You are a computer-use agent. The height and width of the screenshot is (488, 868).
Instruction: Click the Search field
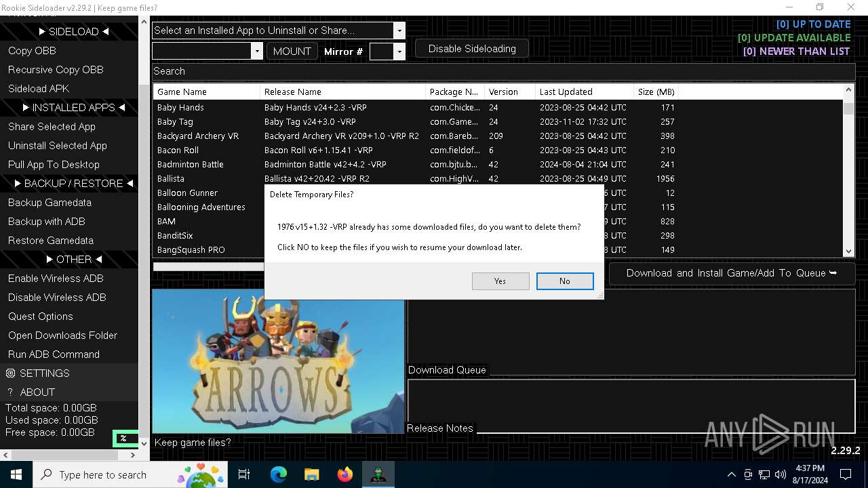click(502, 71)
